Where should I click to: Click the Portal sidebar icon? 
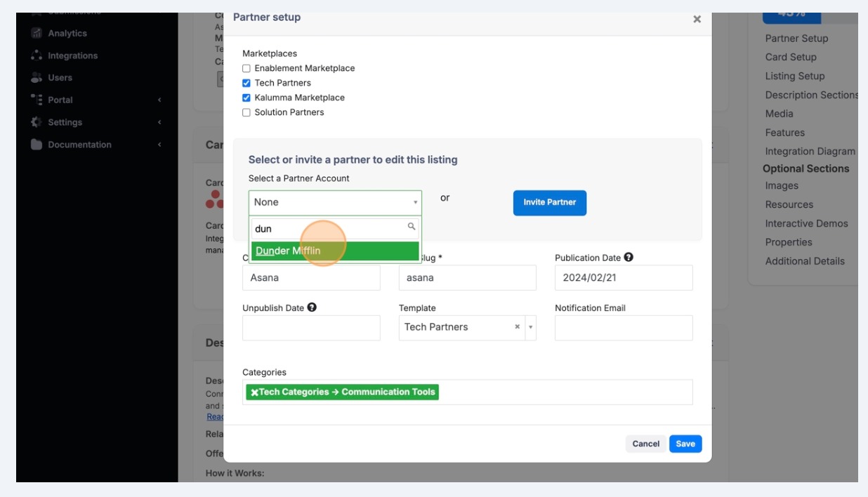coord(37,100)
